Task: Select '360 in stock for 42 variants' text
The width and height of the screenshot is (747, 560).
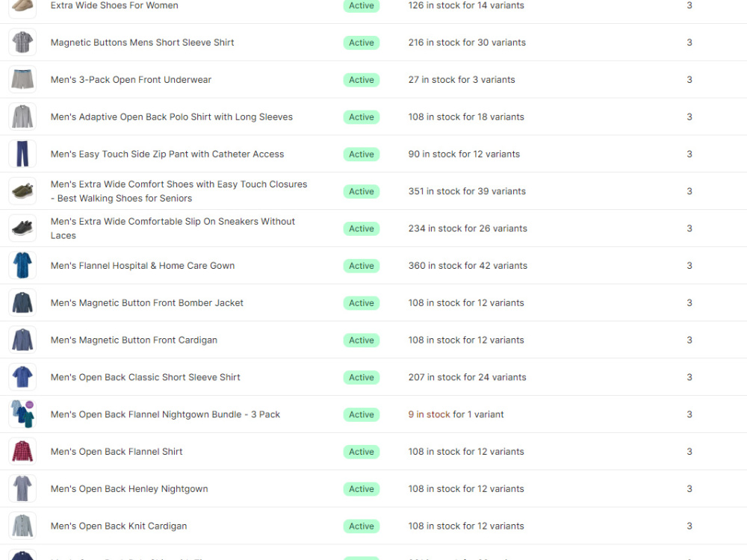Action: (468, 265)
